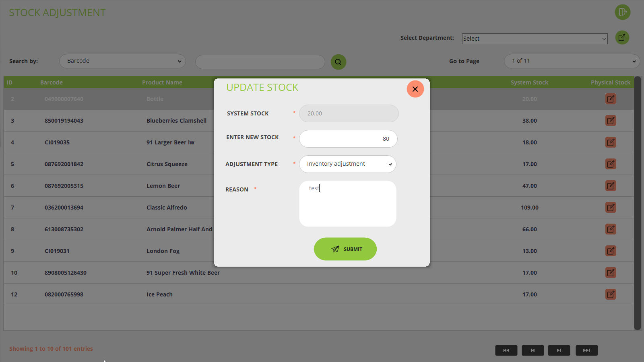Expand the Search by Barcode dropdown
Screen dimensions: 644x362
coord(122,61)
